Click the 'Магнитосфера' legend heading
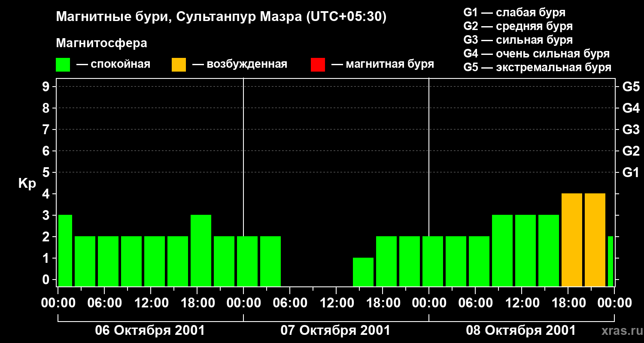Screen dimensions: 644x343 101,43
